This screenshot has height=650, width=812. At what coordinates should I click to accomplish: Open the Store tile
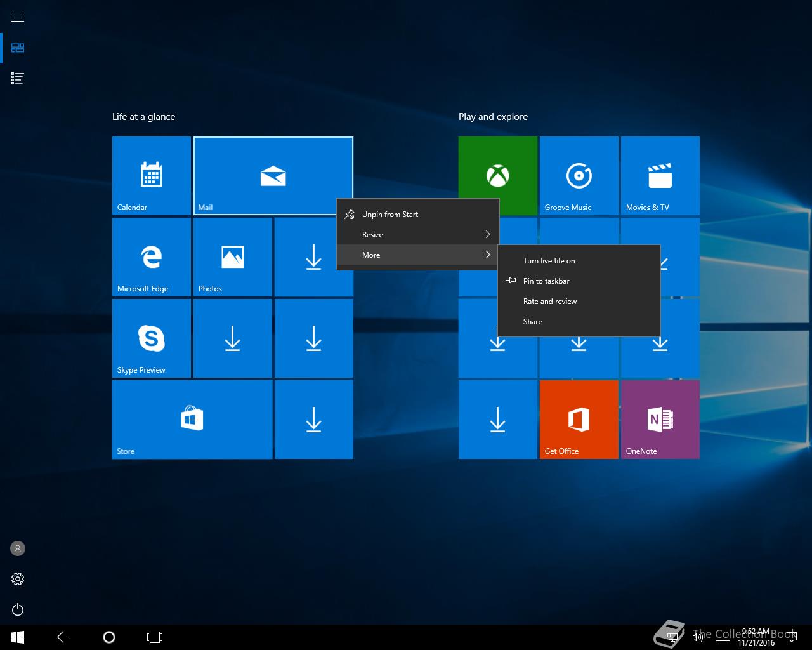coord(192,420)
